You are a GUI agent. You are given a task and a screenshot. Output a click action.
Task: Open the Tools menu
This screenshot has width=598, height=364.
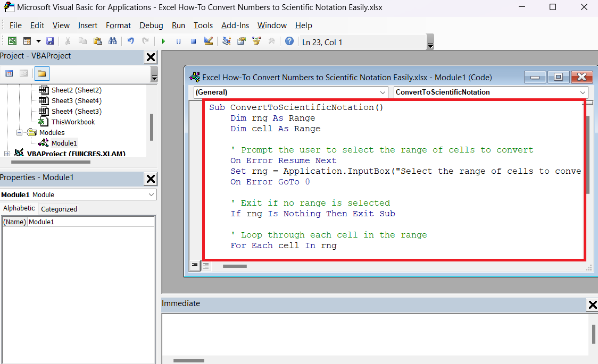point(203,26)
